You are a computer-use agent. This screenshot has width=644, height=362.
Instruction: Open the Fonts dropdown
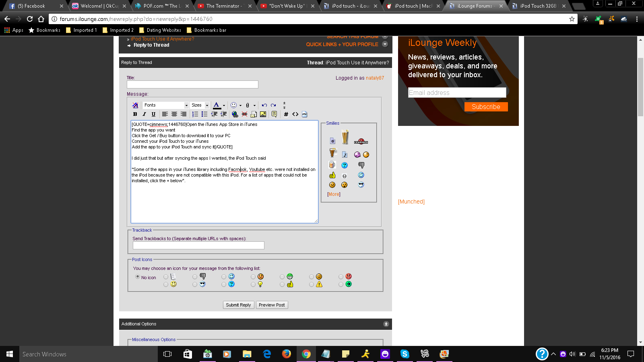[166, 105]
